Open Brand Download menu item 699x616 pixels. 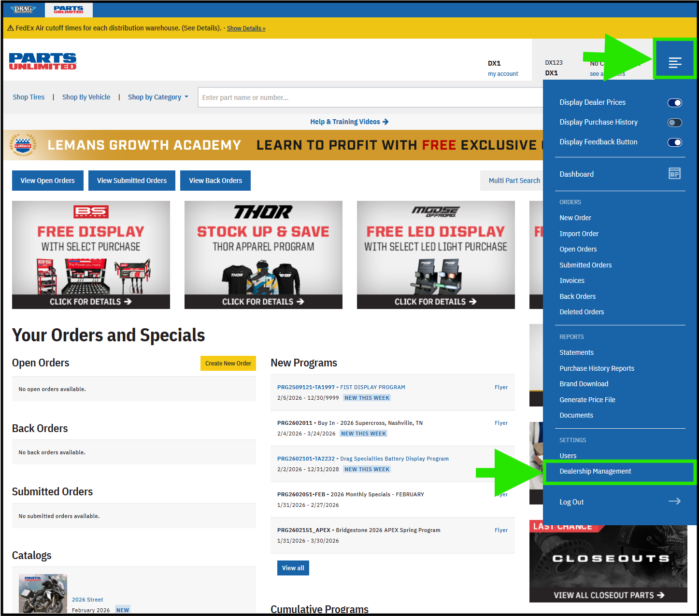(x=584, y=384)
